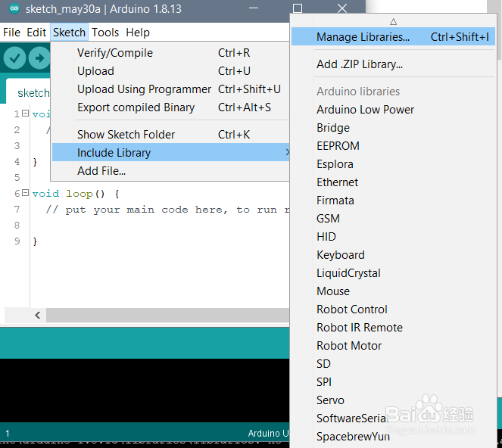Include the SPI library
Viewport: 502px width, 448px height.
393,382
